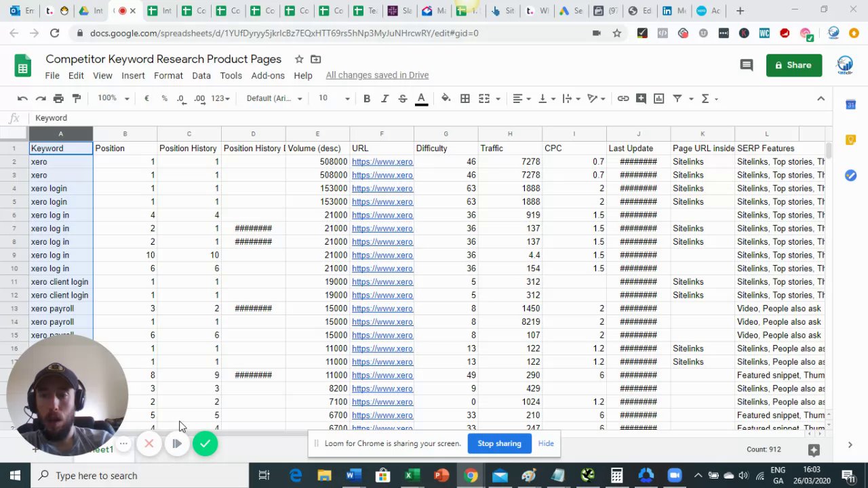
Task: Star the Competitor Keyword Research document
Action: [299, 59]
